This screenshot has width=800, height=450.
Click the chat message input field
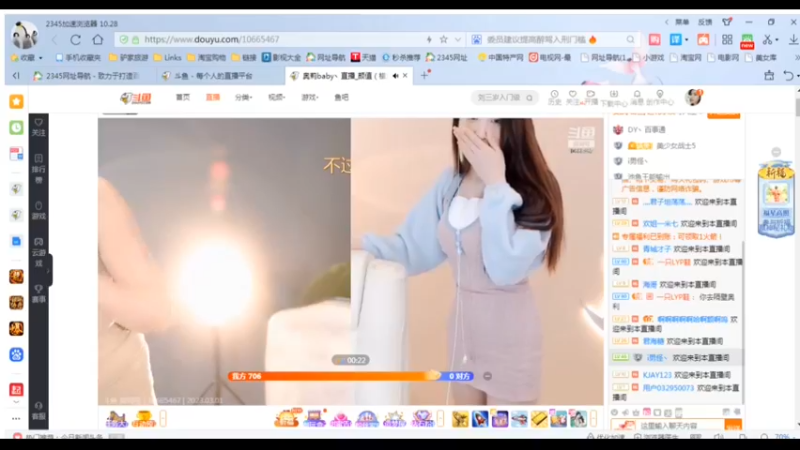667,426
